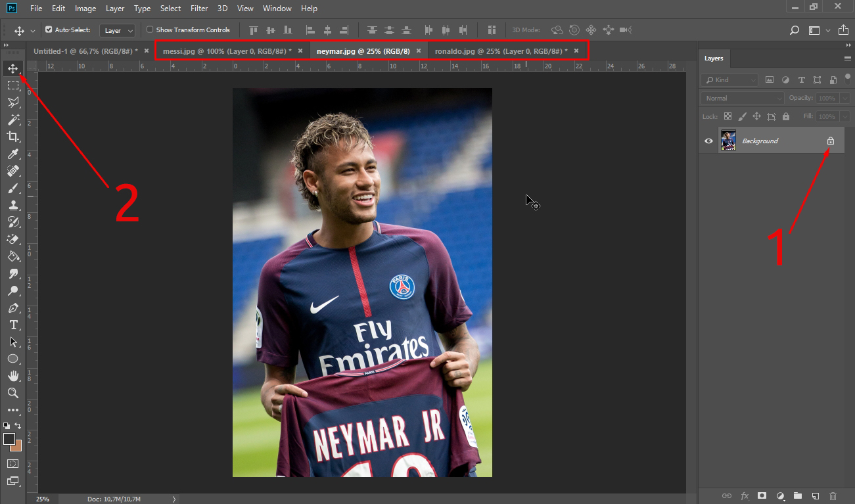Select the Clone Stamp tool
This screenshot has height=504, width=855.
12,205
